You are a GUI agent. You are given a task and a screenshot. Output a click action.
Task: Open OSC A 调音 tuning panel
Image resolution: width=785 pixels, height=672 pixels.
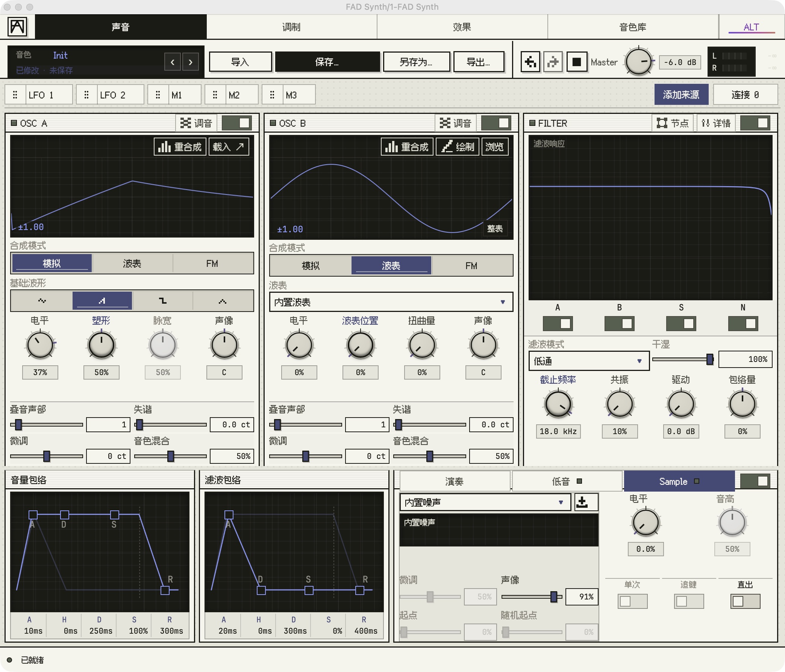[x=196, y=123]
